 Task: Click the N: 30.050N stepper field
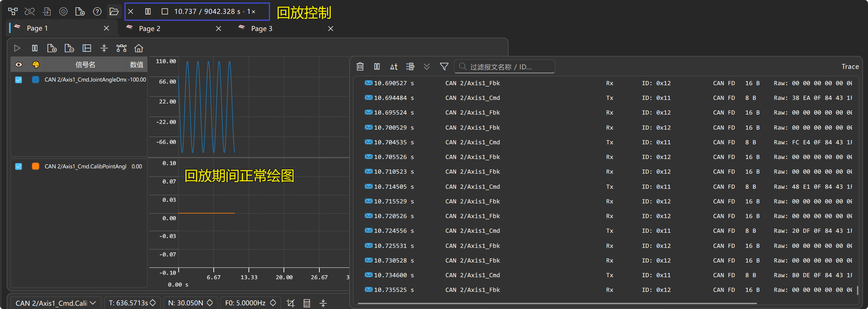pyautogui.click(x=190, y=303)
